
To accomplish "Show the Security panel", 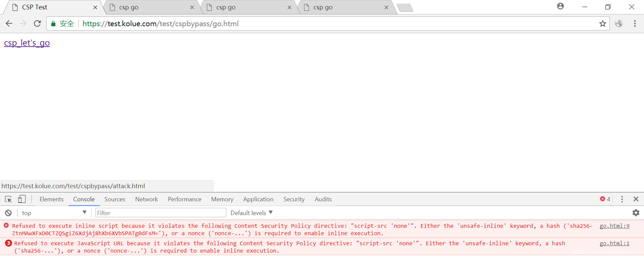I will click(x=294, y=199).
